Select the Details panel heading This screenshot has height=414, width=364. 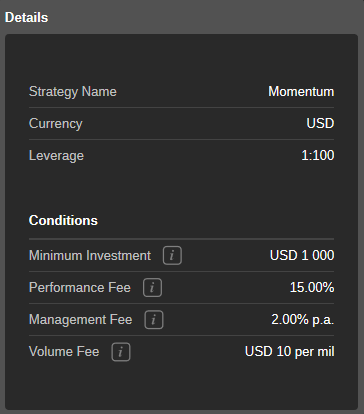(x=26, y=17)
